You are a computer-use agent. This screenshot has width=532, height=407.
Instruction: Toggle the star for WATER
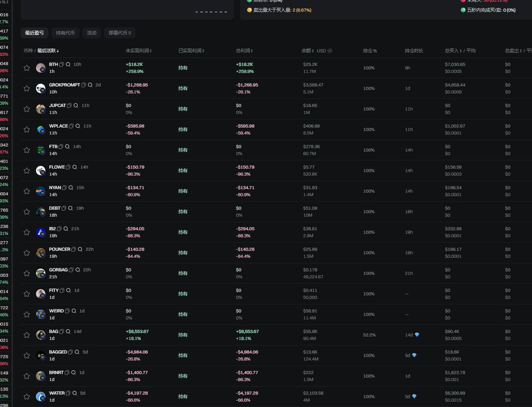click(x=27, y=396)
